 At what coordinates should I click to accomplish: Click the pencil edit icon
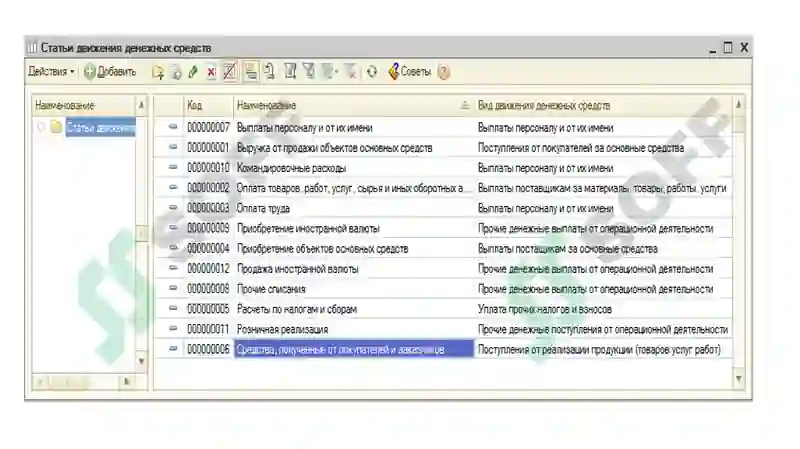point(193,72)
